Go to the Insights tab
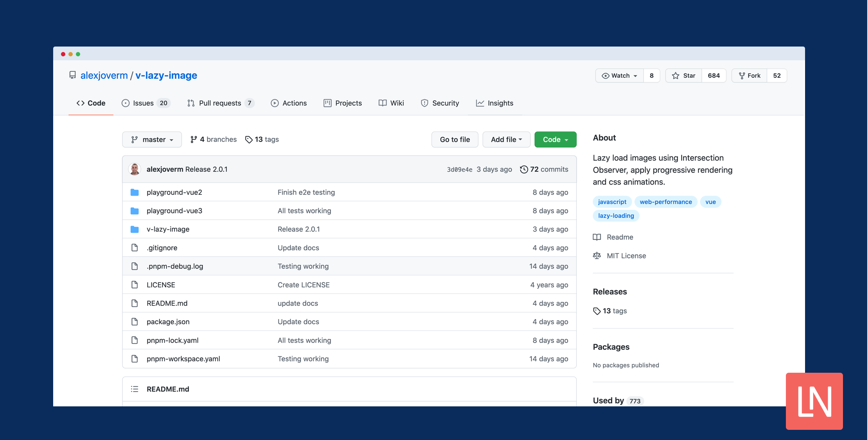This screenshot has width=868, height=440. [495, 103]
